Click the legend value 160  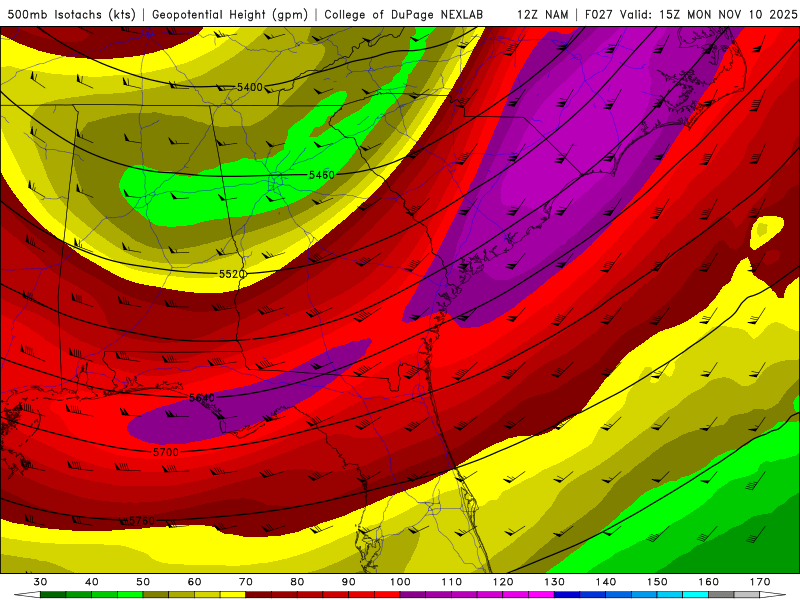(709, 582)
